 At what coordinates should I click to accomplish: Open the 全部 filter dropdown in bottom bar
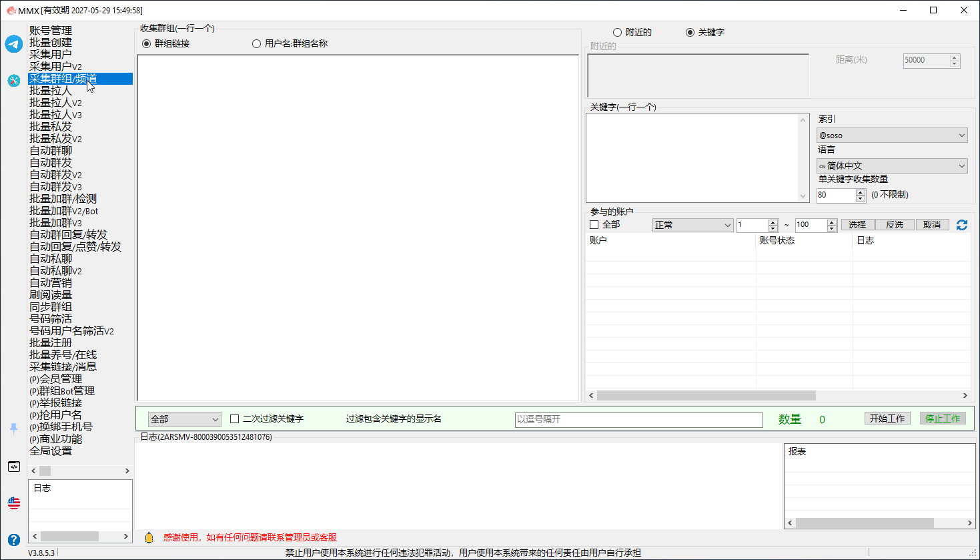[x=184, y=419]
